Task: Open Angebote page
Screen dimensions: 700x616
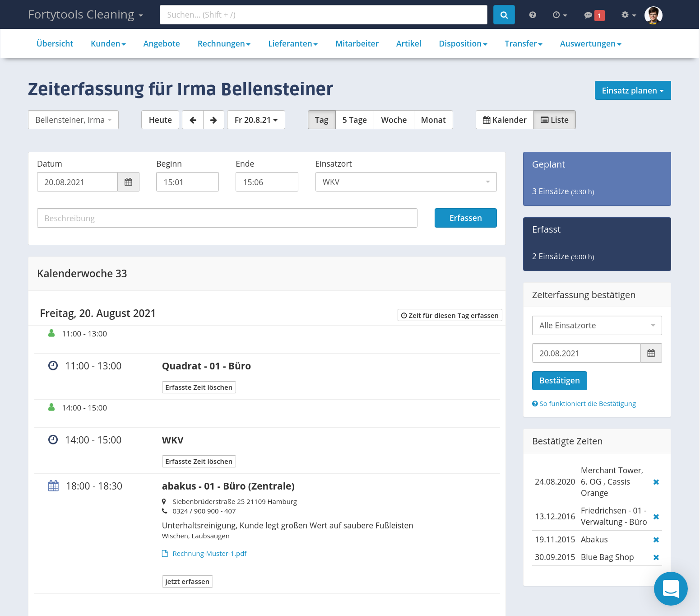Action: coord(162,44)
